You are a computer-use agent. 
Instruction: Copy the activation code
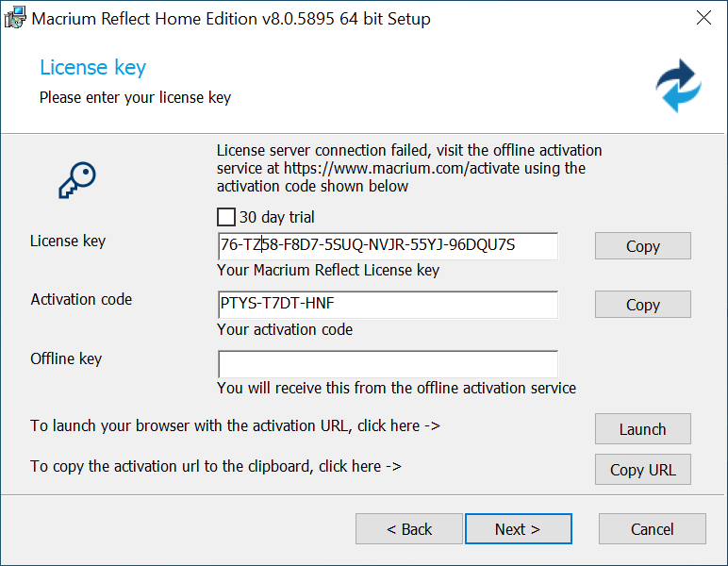pos(642,305)
